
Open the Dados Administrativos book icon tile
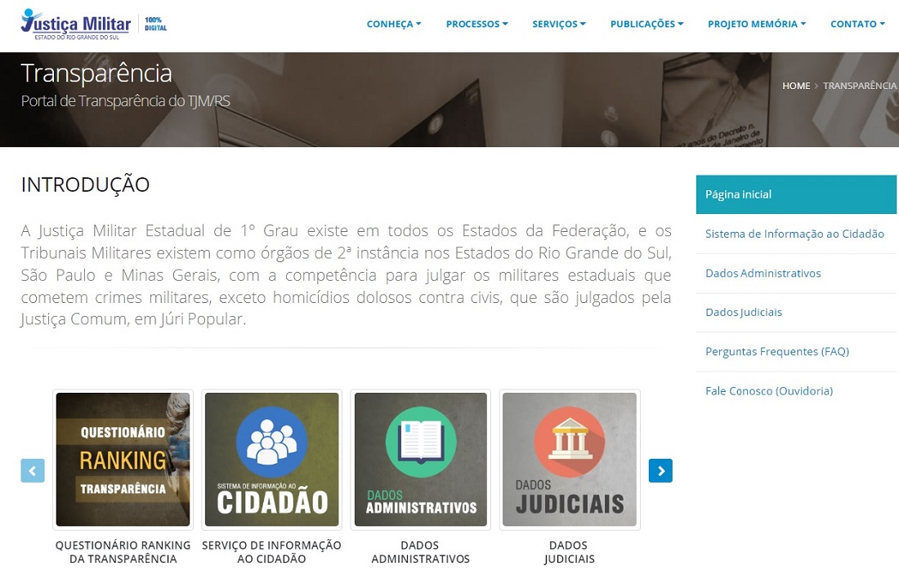421,460
